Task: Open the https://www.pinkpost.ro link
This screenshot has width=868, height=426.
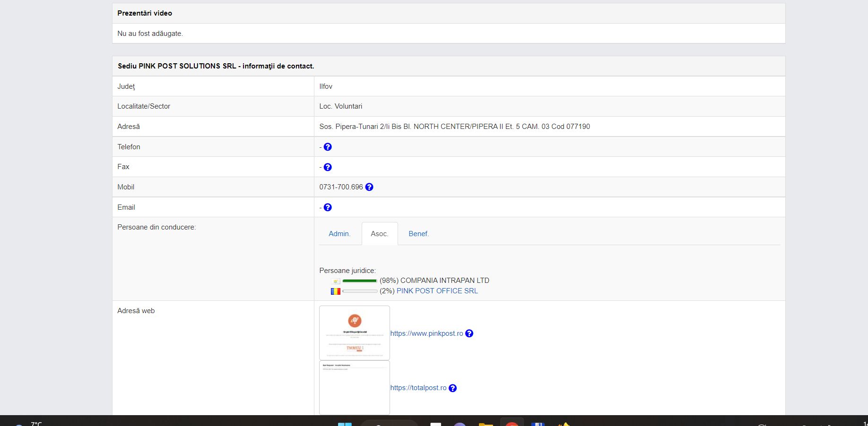Action: [426, 333]
